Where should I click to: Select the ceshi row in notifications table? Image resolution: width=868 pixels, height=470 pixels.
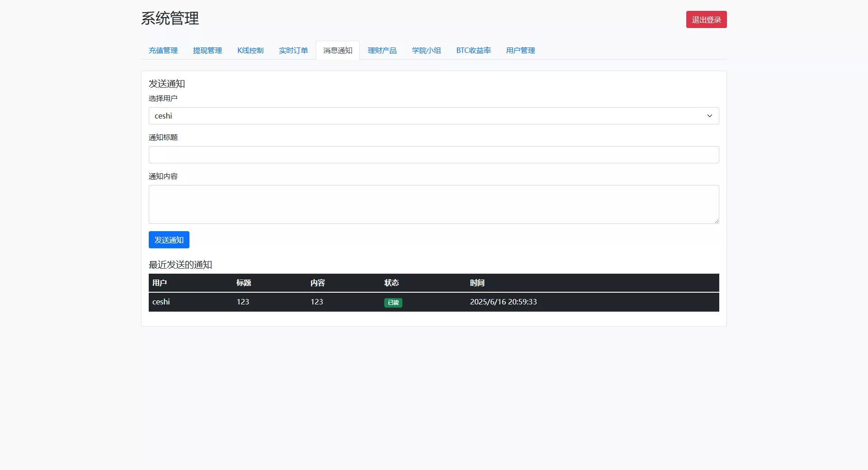pos(161,302)
